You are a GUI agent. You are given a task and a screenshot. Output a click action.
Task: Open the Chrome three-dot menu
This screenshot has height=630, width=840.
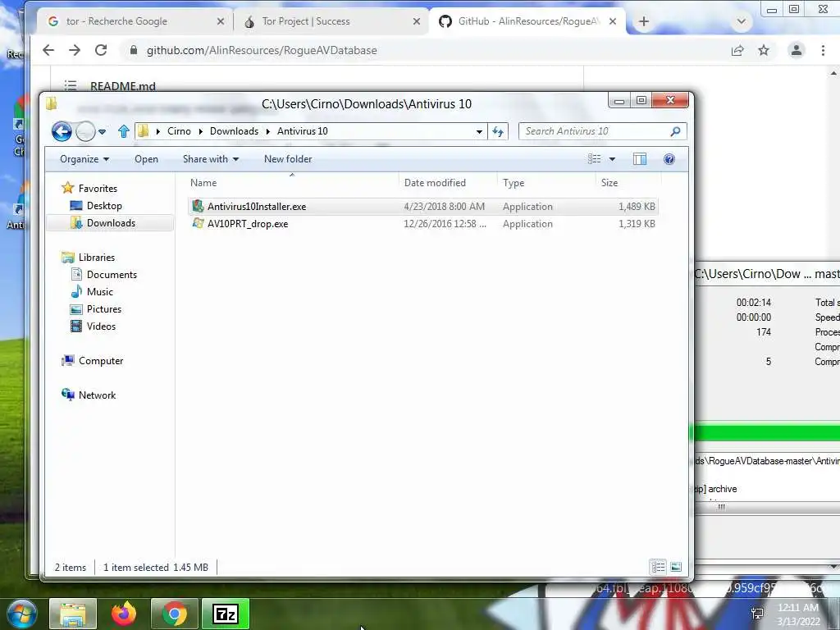click(x=824, y=50)
